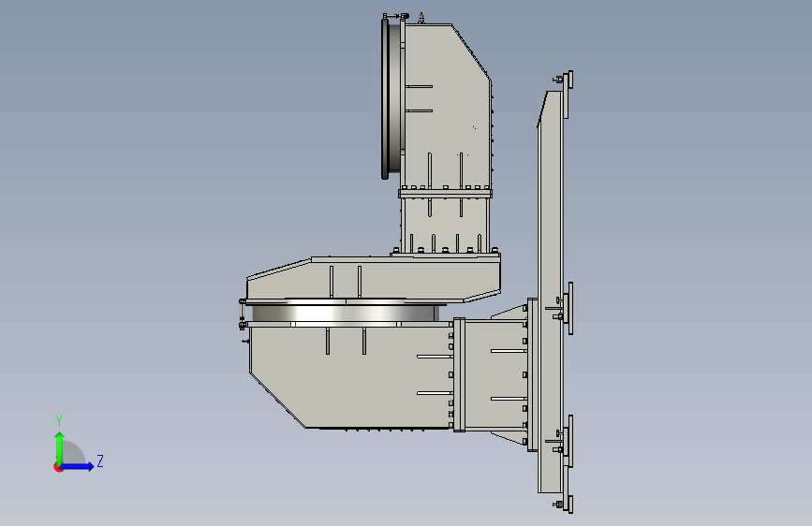The image size is (812, 526).
Task: Select the bright cylindrical ring in lower duct
Action: 345,314
